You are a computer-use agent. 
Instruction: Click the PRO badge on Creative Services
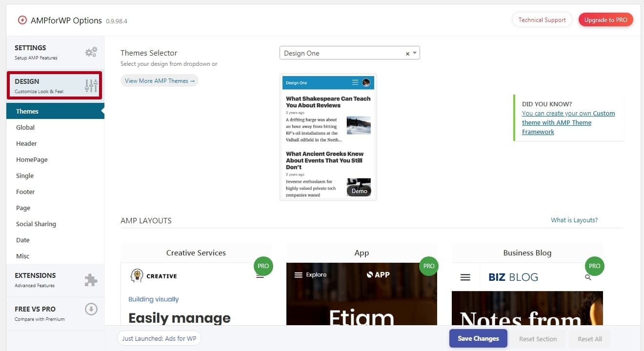point(263,266)
